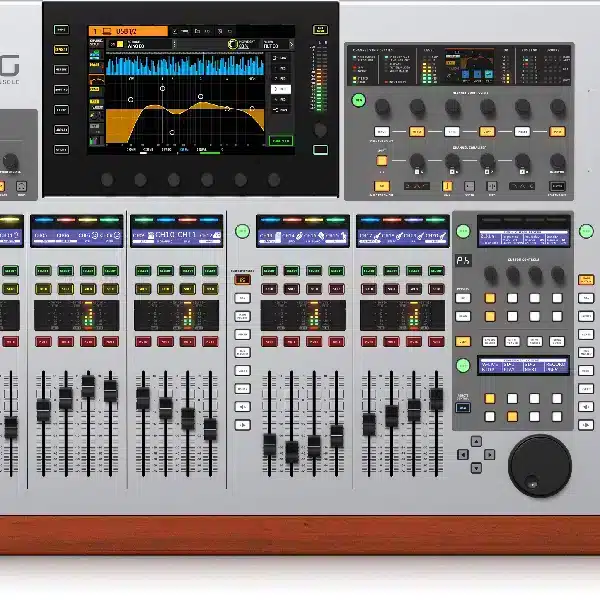
Task: Tap the up arrow navigation key
Action: [x=476, y=442]
